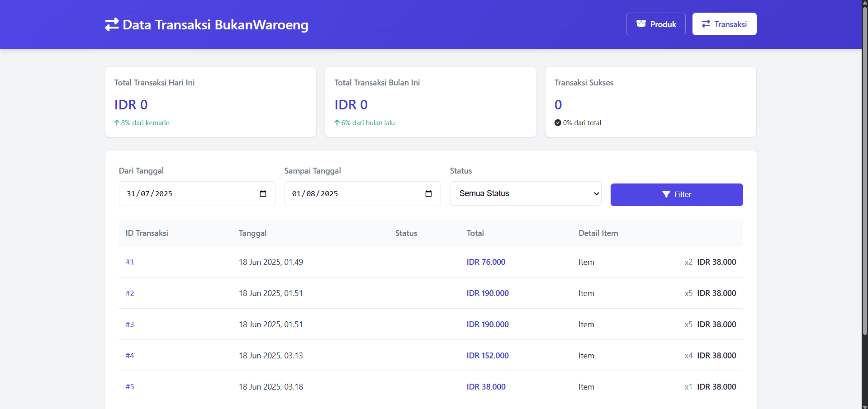Image resolution: width=868 pixels, height=409 pixels.
Task: Click the Tanggal column header
Action: pos(252,233)
